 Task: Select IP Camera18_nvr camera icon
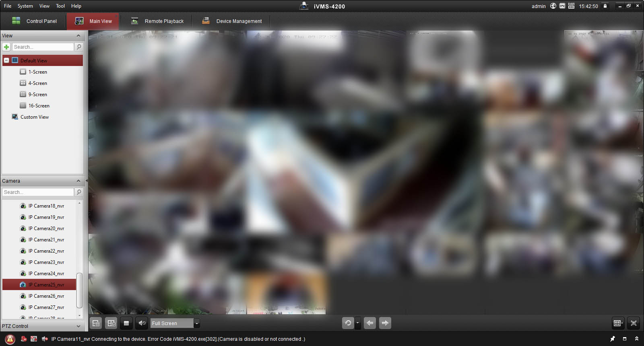[23, 206]
